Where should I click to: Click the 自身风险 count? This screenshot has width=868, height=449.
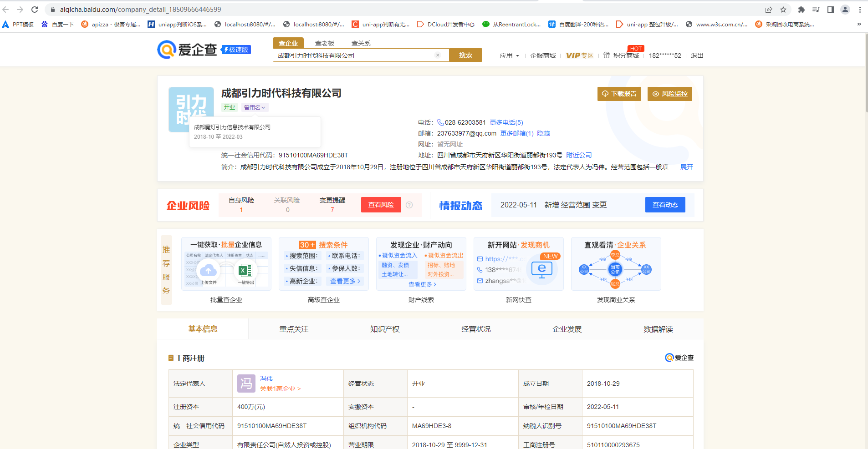241,210
